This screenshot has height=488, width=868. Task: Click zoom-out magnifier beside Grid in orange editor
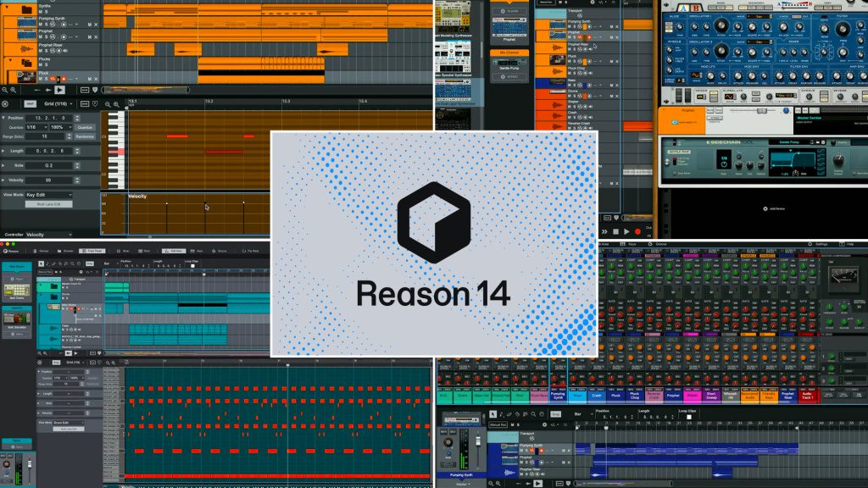click(x=108, y=104)
